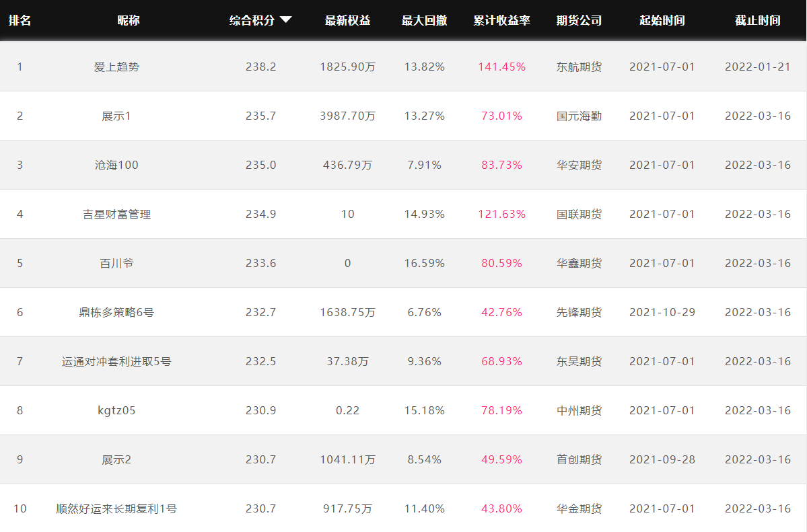The image size is (807, 532).
Task: Select start date 2021-09-28
Action: tap(662, 459)
